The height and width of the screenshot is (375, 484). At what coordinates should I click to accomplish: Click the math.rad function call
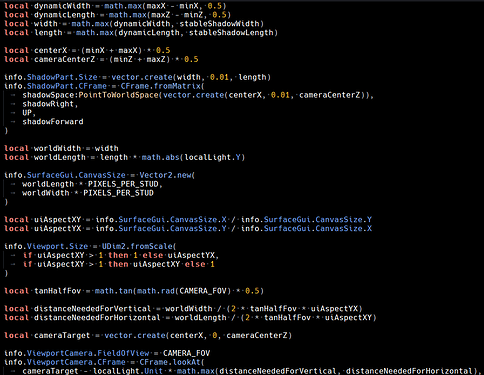point(156,291)
